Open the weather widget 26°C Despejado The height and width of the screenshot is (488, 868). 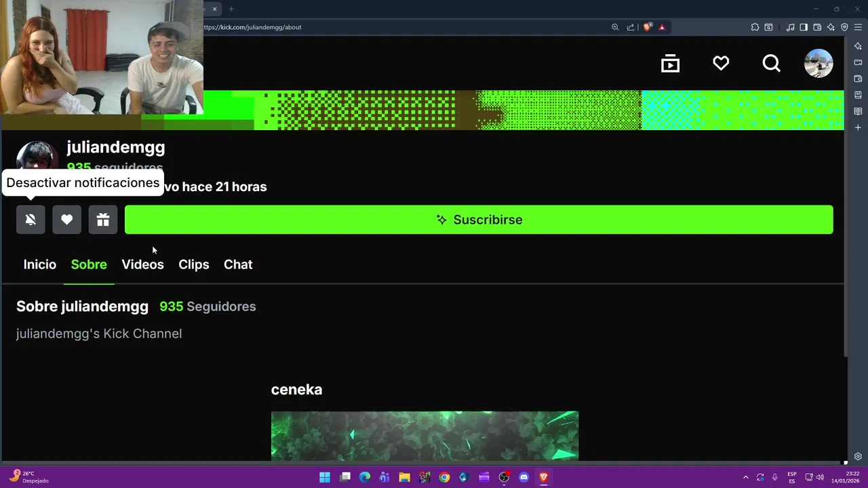(28, 477)
